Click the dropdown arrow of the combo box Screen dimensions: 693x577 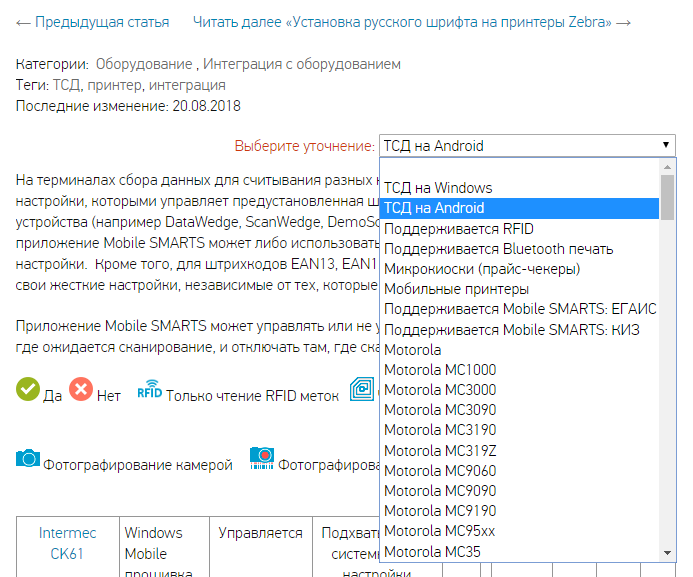click(666, 145)
